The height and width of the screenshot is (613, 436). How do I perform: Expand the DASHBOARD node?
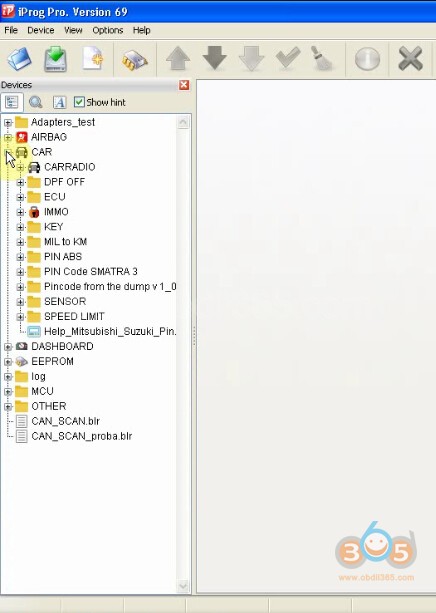coord(8,347)
